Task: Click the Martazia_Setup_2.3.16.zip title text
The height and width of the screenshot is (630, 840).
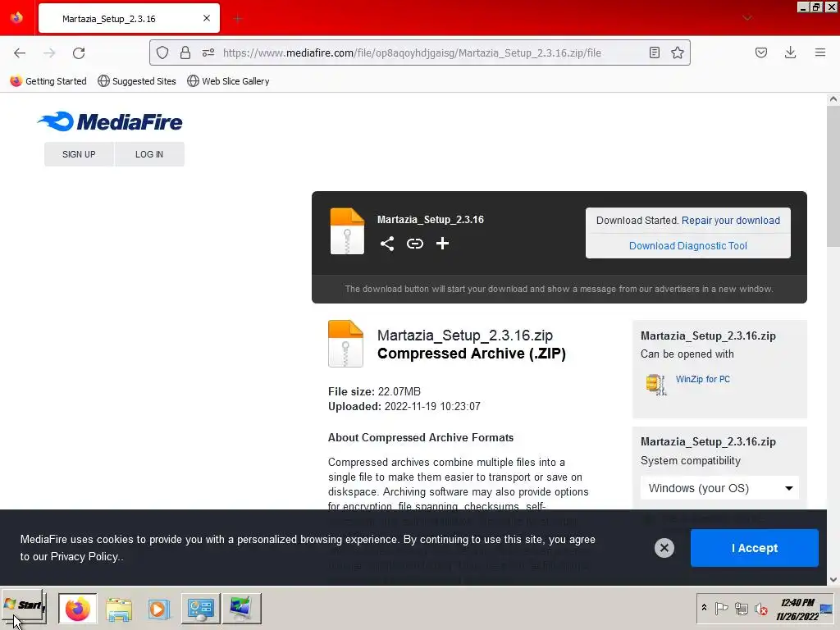Action: [465, 336]
